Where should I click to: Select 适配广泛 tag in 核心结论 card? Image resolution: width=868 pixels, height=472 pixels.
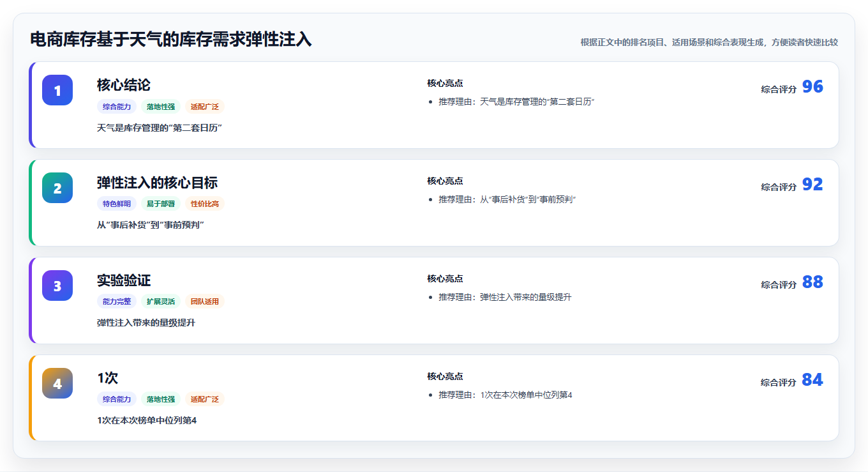pos(205,107)
